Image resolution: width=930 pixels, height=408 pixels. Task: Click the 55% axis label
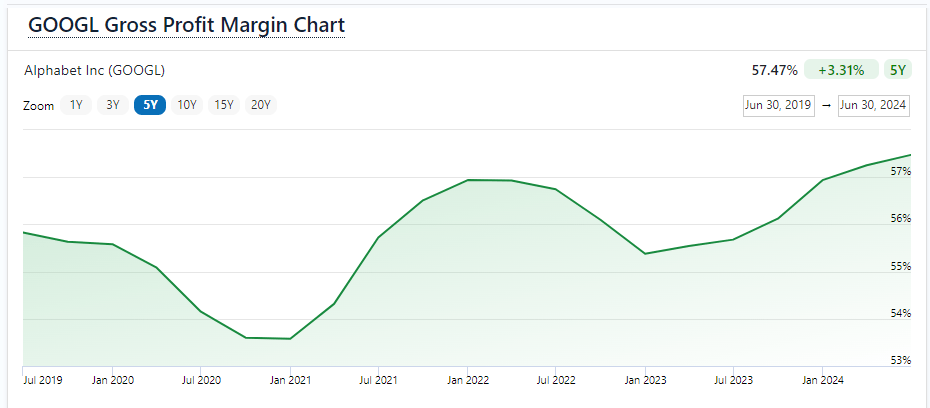click(900, 266)
